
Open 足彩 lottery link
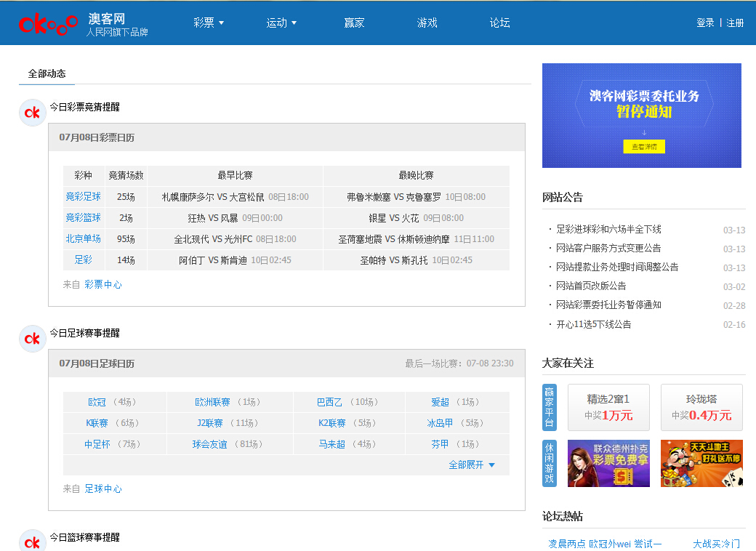pos(83,260)
